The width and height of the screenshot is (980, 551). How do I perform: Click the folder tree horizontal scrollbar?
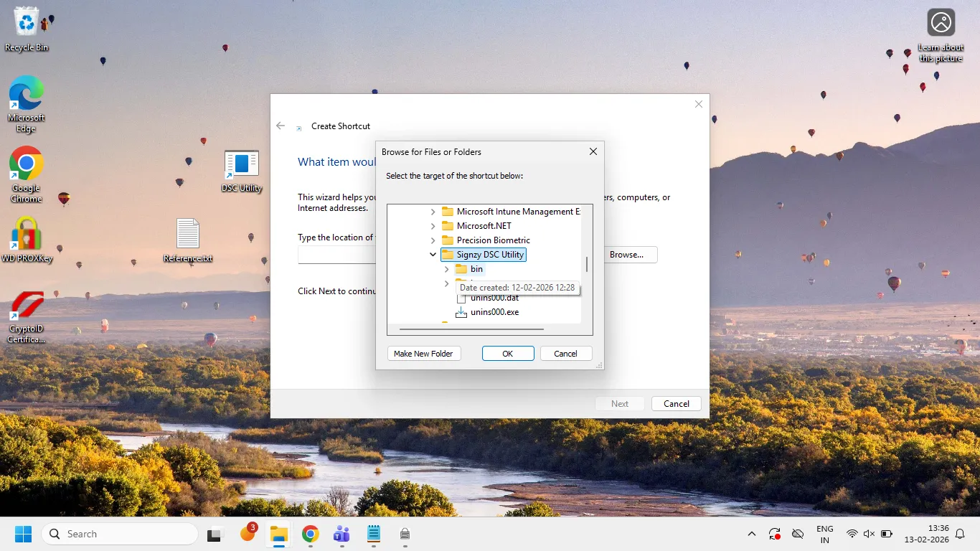[x=471, y=329]
